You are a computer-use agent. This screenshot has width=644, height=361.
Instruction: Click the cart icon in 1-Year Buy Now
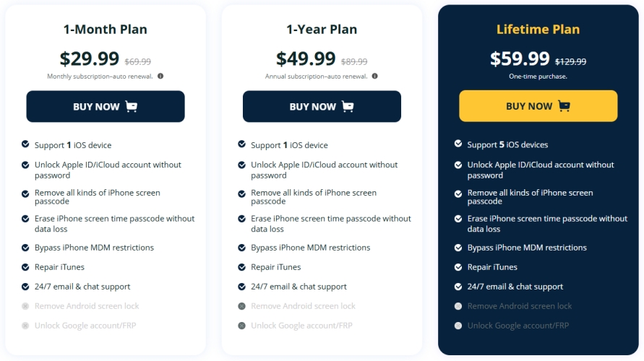coord(348,106)
